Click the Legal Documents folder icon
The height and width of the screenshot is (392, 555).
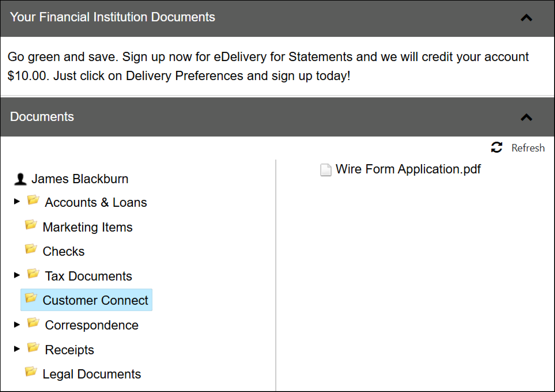pyautogui.click(x=31, y=372)
